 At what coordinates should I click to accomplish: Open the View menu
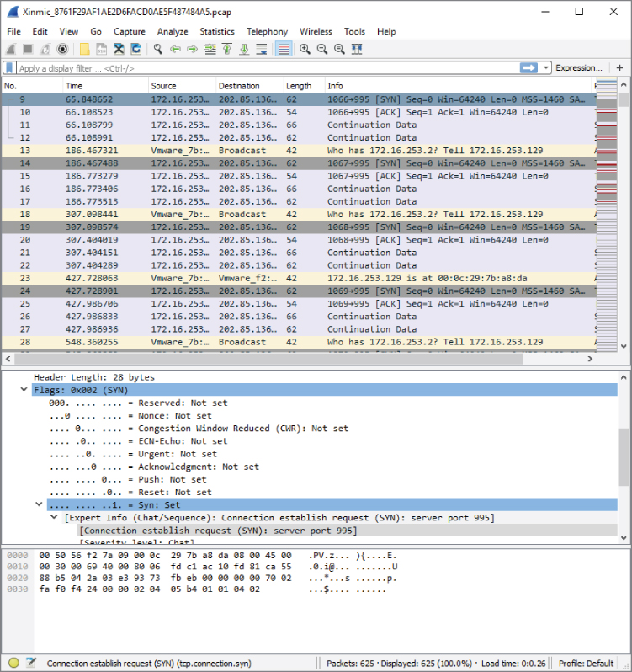[68, 32]
